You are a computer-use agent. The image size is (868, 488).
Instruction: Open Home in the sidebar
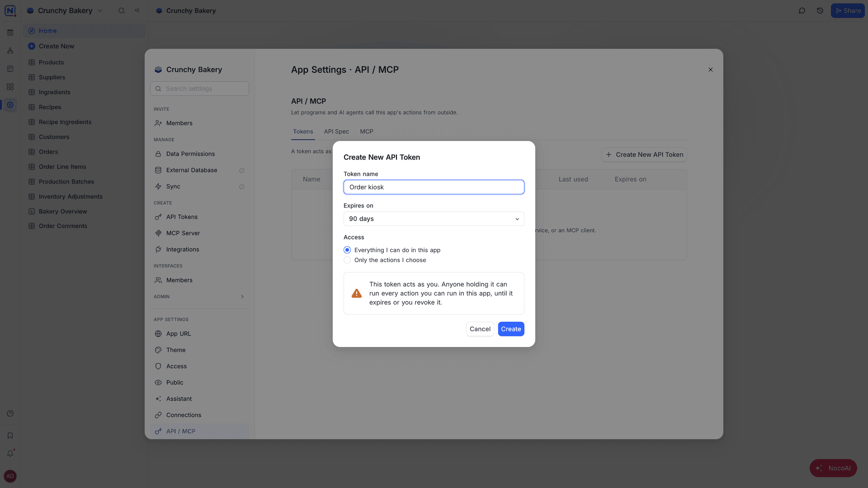84,31
